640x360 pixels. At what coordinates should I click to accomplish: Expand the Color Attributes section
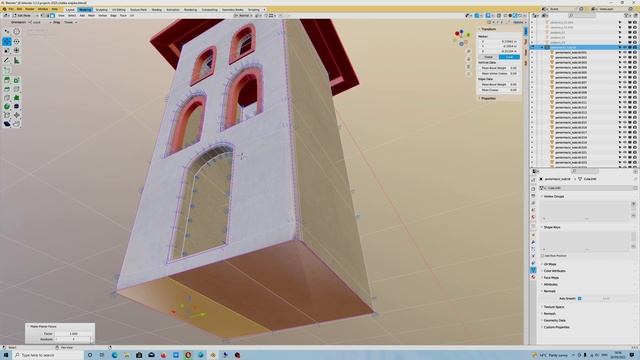click(x=554, y=271)
